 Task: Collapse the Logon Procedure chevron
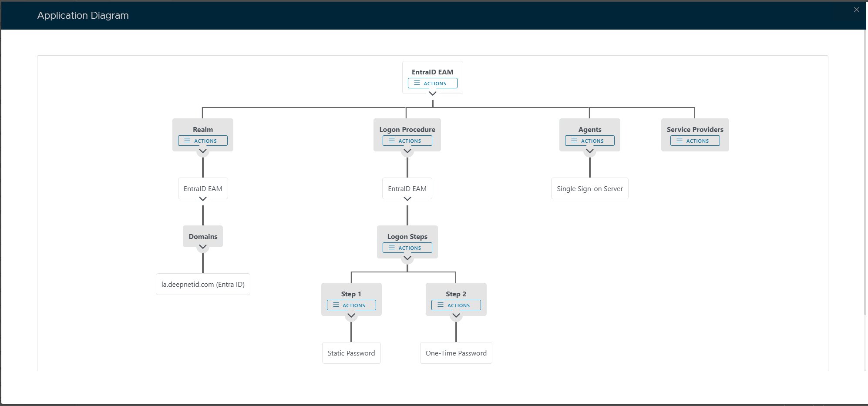pyautogui.click(x=407, y=151)
